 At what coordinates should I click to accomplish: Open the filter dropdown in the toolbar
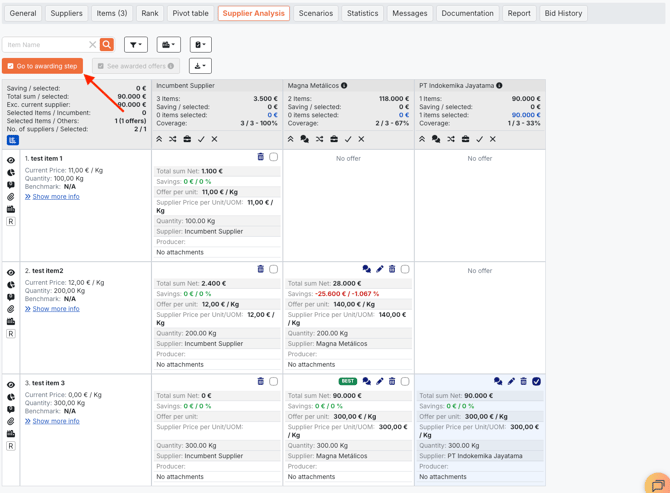pos(135,45)
